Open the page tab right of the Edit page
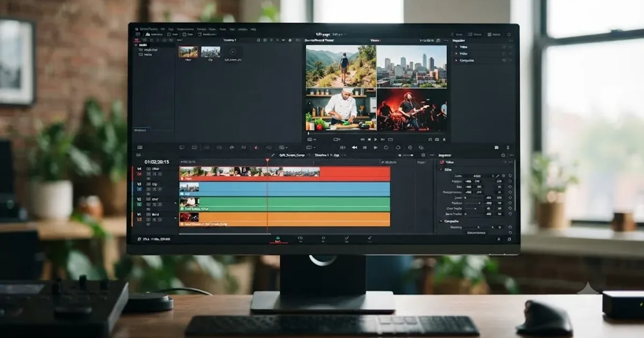 pyautogui.click(x=300, y=239)
